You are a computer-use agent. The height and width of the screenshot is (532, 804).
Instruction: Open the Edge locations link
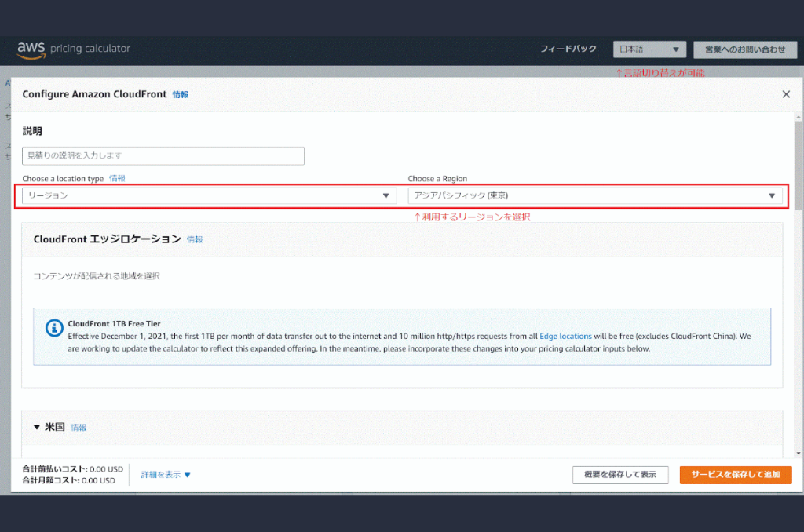pyautogui.click(x=565, y=336)
